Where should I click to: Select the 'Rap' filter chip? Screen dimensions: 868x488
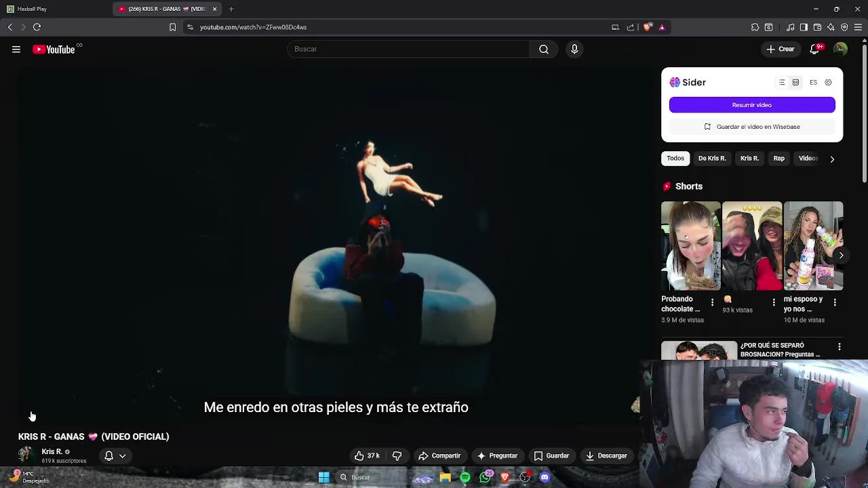click(x=778, y=159)
